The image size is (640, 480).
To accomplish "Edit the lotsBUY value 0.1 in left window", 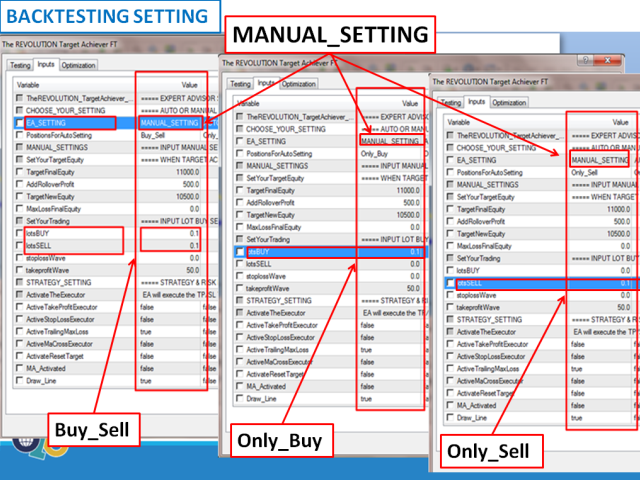I will pyautogui.click(x=170, y=233).
